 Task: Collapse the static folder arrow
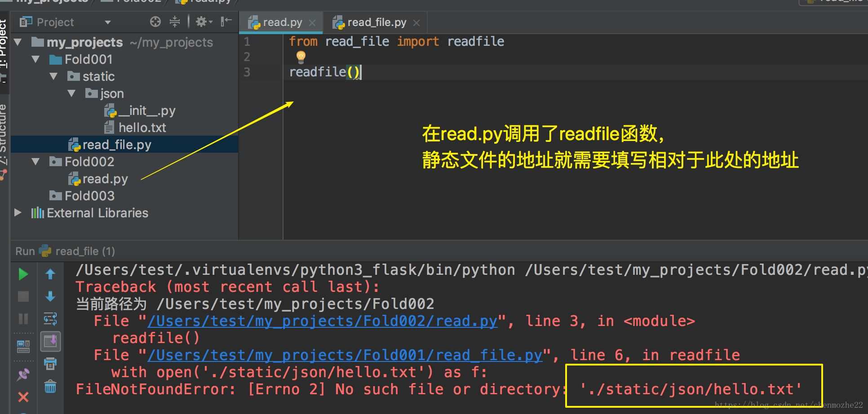click(54, 76)
